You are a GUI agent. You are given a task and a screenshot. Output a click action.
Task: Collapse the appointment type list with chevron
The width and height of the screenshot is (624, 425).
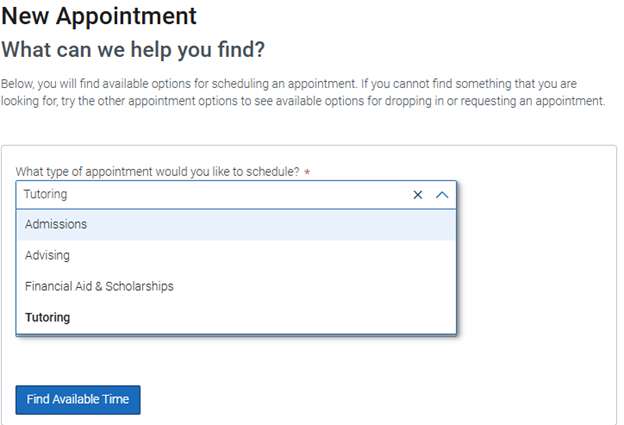tap(442, 195)
